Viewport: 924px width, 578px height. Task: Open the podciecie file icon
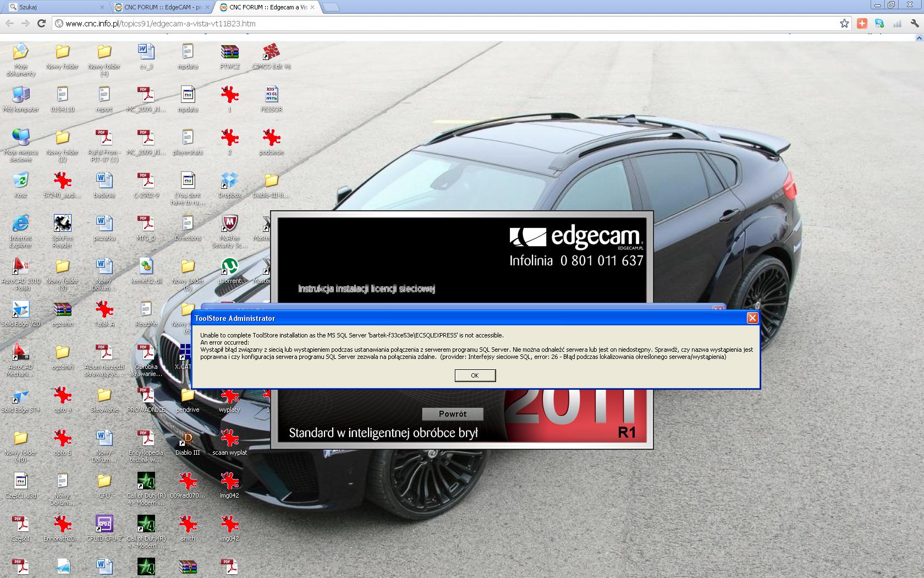tap(271, 143)
